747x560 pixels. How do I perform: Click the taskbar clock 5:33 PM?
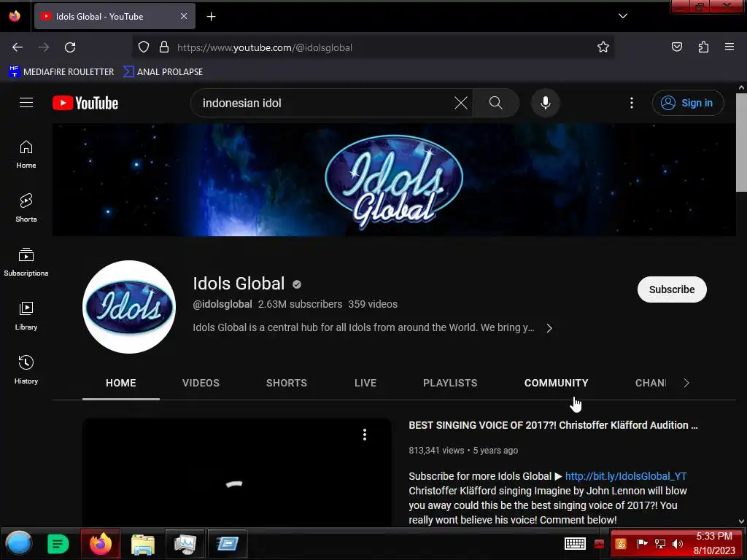[714, 536]
